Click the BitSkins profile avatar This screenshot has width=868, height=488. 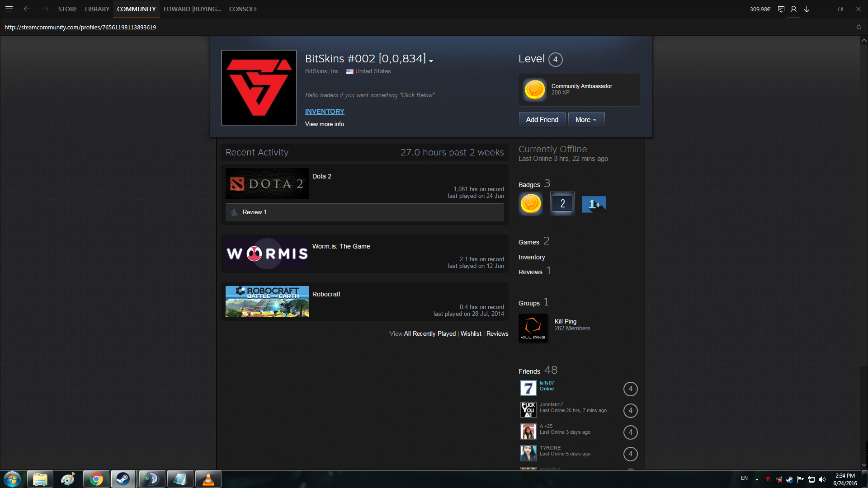coord(259,88)
